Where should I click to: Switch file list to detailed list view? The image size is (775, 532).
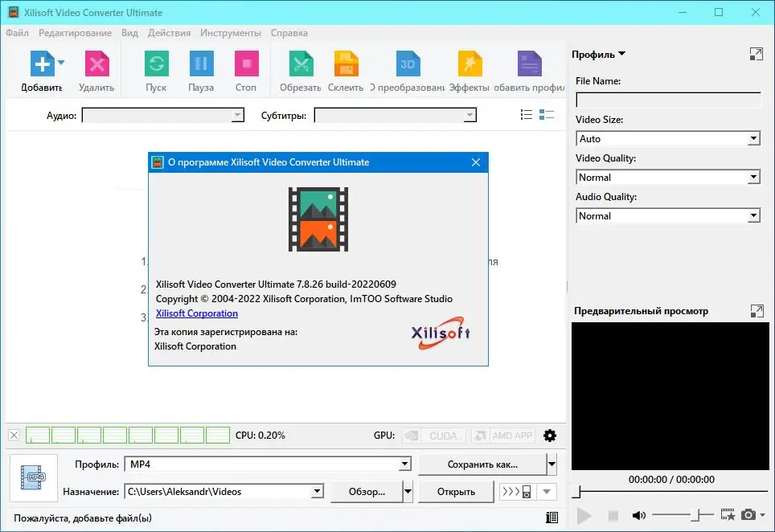pyautogui.click(x=526, y=115)
